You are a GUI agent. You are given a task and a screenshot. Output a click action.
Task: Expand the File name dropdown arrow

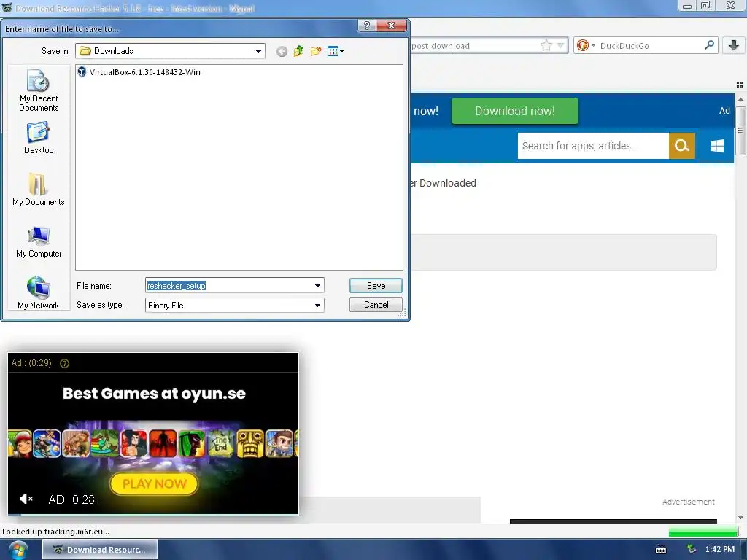click(x=318, y=286)
